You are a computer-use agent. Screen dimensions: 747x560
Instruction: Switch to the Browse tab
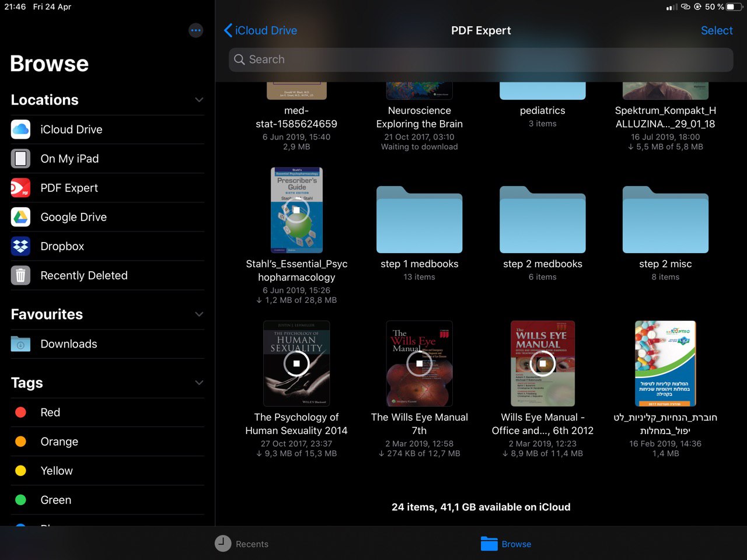[506, 544]
